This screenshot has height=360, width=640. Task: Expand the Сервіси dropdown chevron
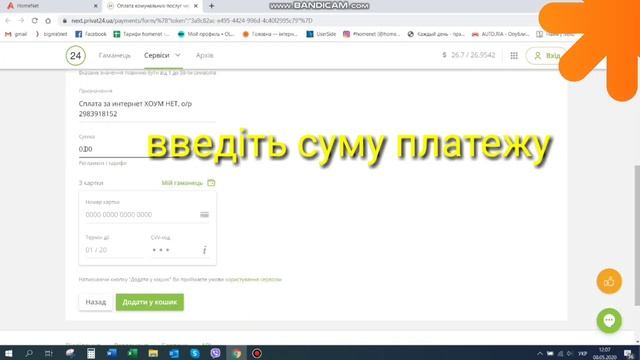178,55
